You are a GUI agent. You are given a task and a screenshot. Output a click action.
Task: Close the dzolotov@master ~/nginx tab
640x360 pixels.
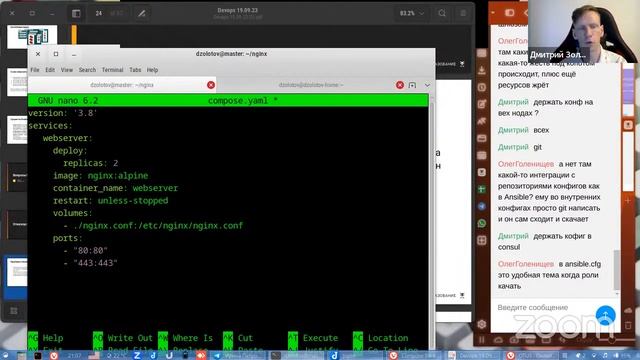[x=211, y=85]
